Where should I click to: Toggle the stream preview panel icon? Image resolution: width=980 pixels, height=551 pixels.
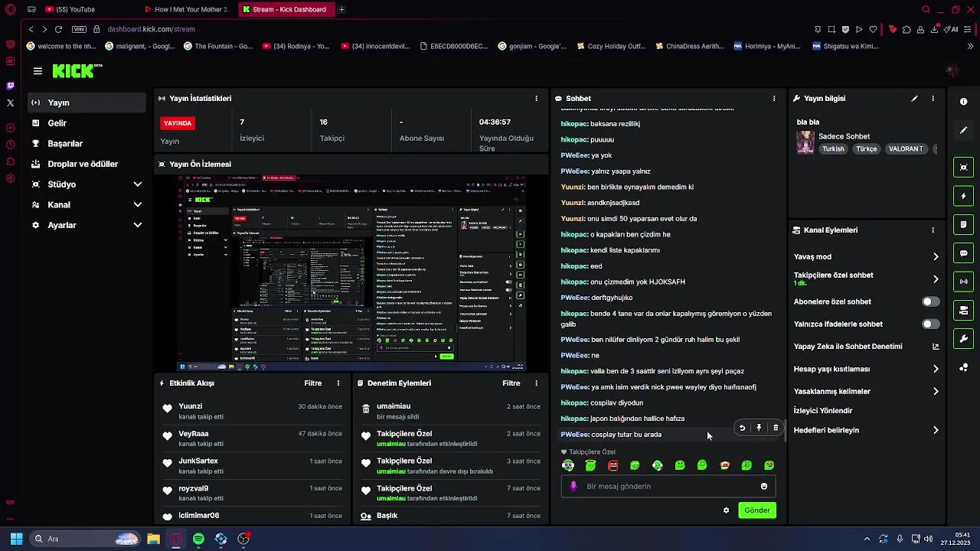tap(963, 168)
